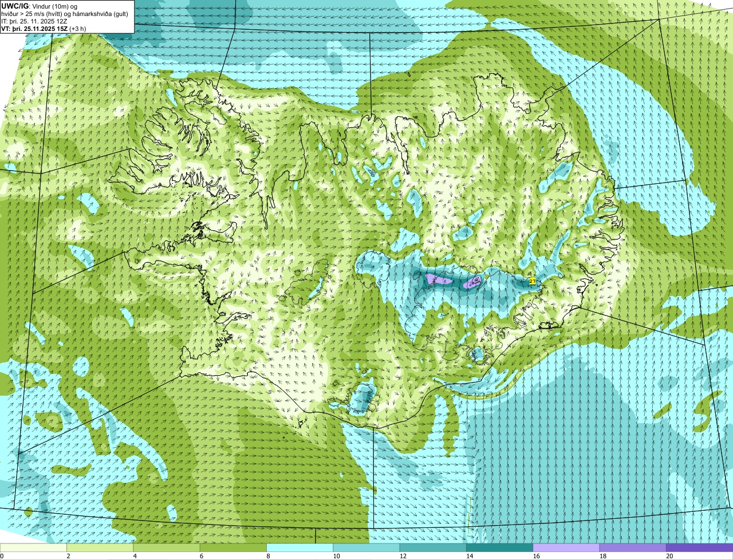This screenshot has width=733, height=560.
Task: Click the 2–4 m/s light green legend swatch
Action: 100,548
